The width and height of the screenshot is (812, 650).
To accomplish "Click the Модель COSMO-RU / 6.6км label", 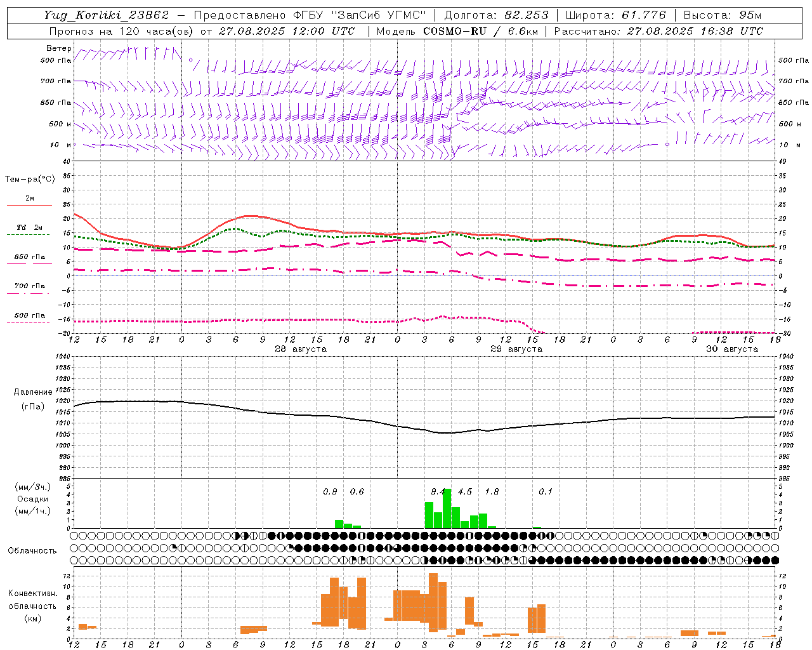I will [x=457, y=31].
